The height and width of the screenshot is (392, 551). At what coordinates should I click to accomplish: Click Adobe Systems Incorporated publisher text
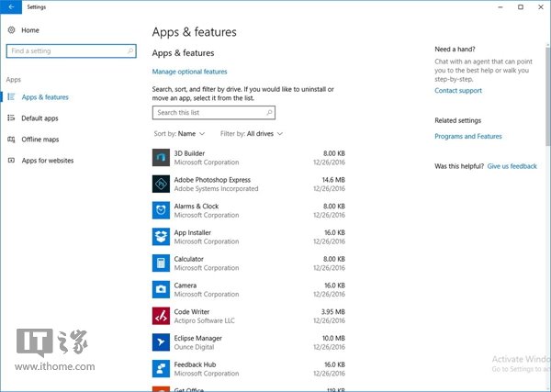216,188
